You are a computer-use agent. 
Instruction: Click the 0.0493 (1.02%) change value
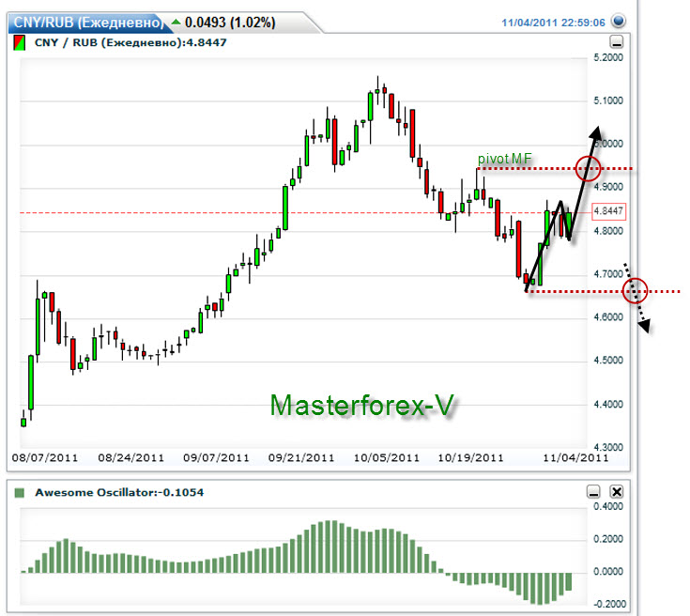(x=230, y=22)
